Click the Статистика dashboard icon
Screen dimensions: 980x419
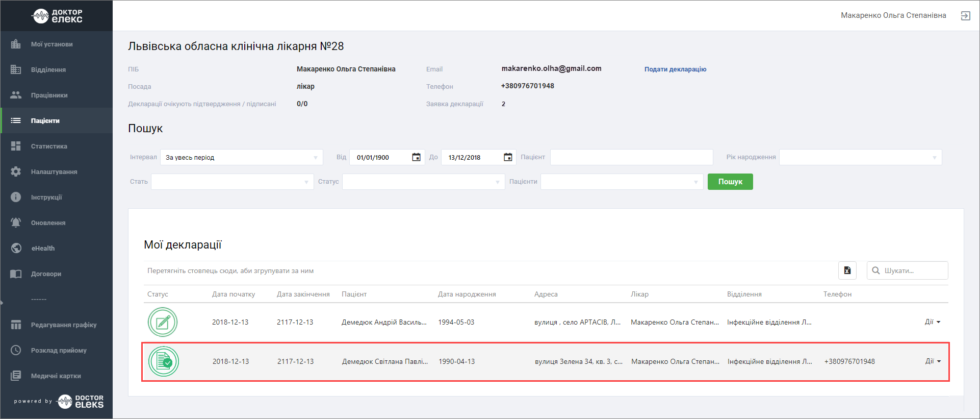pyautogui.click(x=16, y=146)
